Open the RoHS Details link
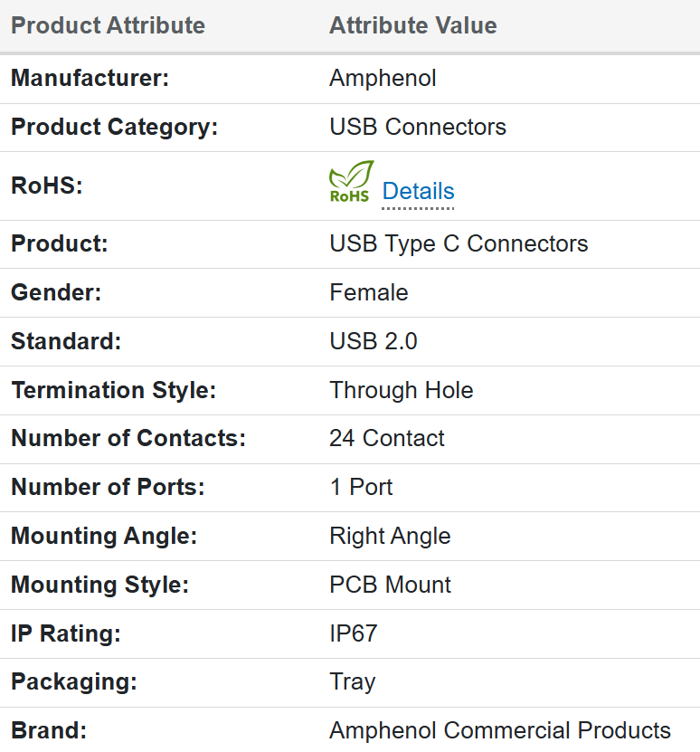The image size is (700, 752). [418, 192]
